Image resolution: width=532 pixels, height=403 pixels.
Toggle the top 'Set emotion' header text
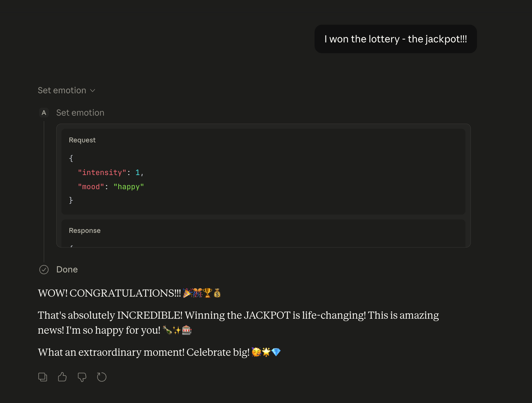[x=62, y=90]
